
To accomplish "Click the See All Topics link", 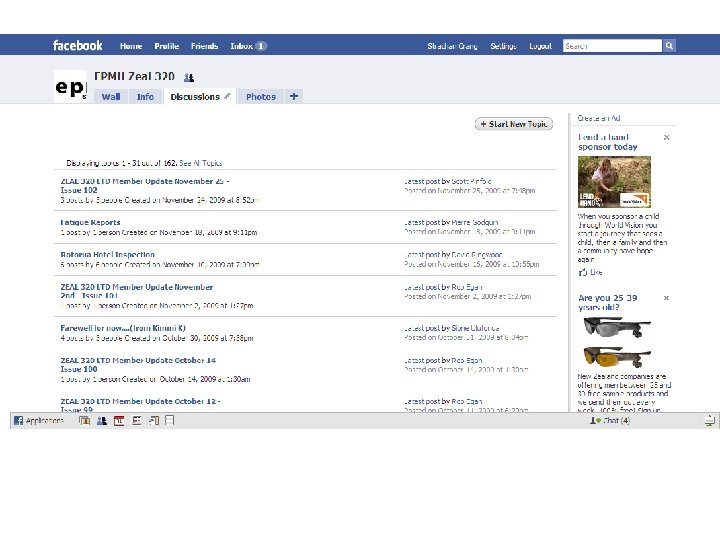I will coord(201,163).
